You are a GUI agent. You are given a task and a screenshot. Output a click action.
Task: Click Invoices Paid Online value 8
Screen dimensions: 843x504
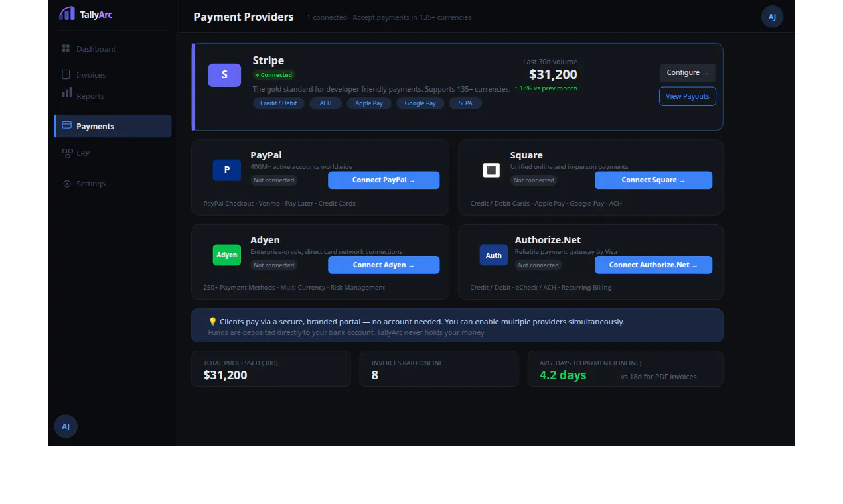pyautogui.click(x=375, y=375)
